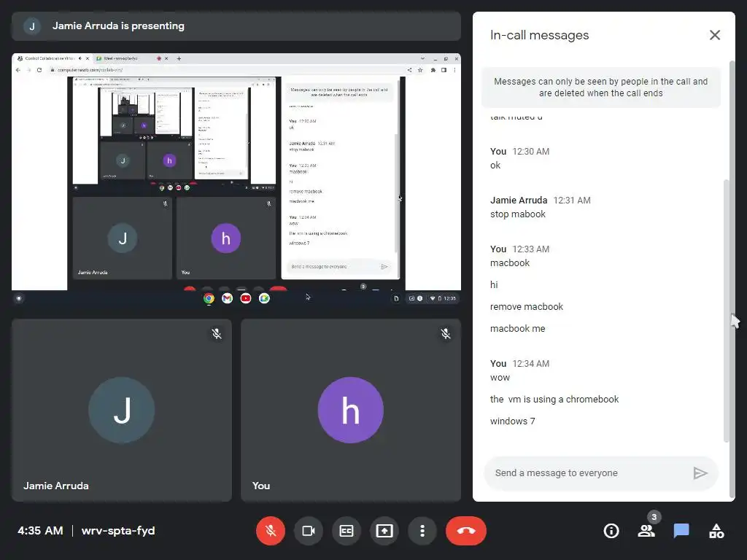The width and height of the screenshot is (747, 560).
Task: Click the 'macbook me' chat message
Action: pyautogui.click(x=517, y=329)
